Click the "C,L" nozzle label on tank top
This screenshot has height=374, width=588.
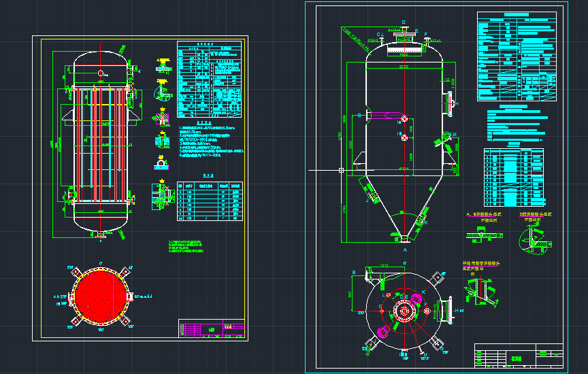(x=380, y=35)
